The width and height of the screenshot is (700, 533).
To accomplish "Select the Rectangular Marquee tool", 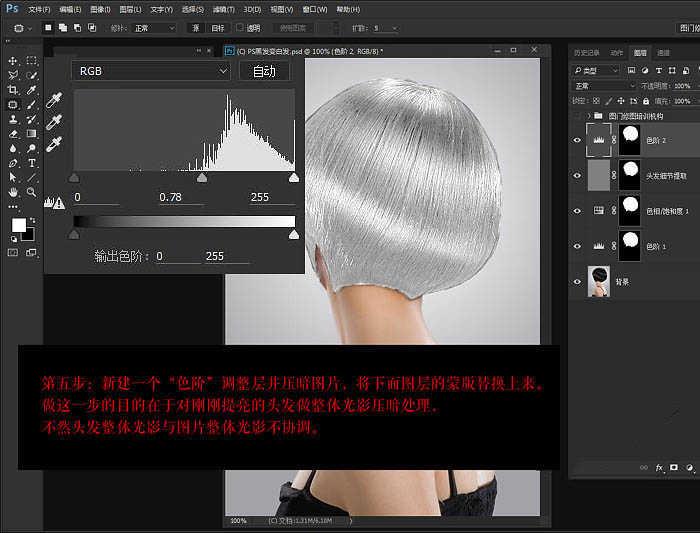I will [x=32, y=61].
